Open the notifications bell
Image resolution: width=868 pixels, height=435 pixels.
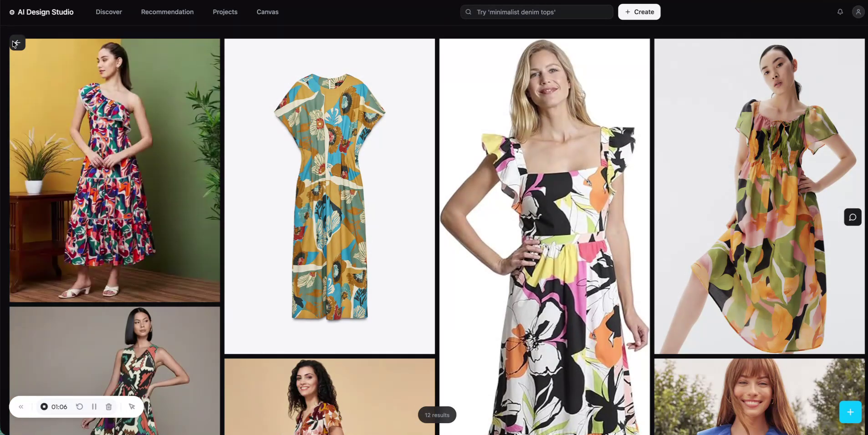pyautogui.click(x=840, y=12)
